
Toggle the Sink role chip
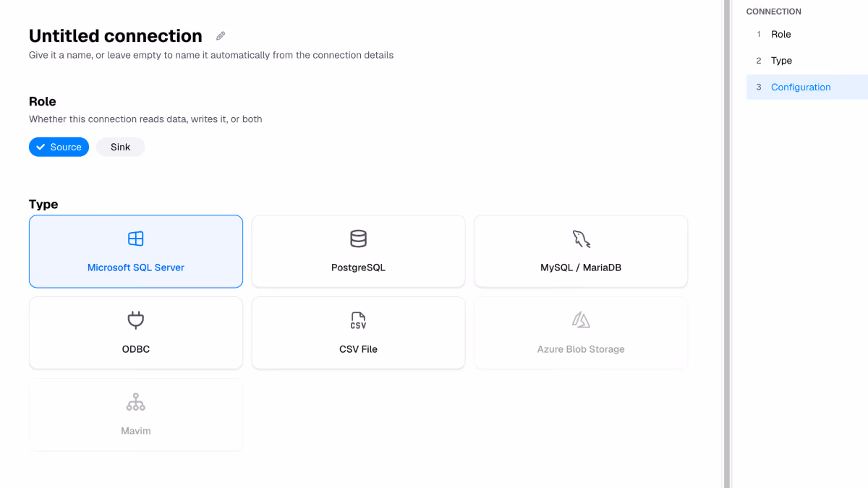click(x=121, y=147)
